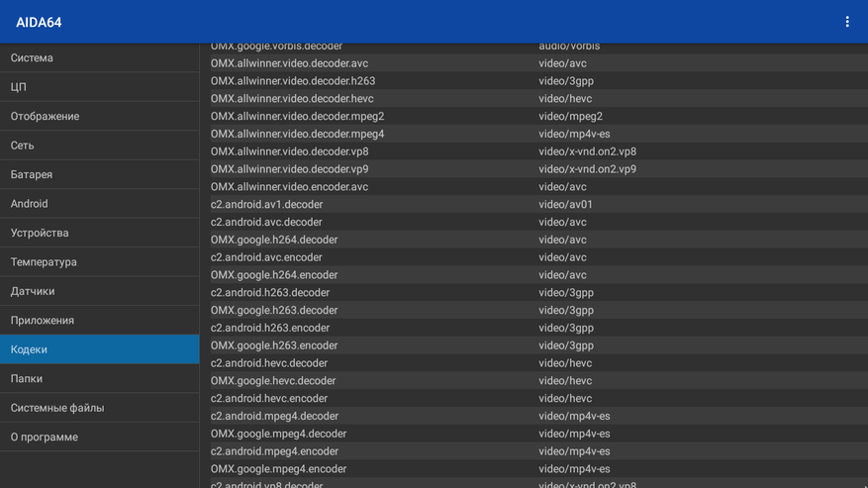Image resolution: width=868 pixels, height=488 pixels.
Task: Select OMX.allwinner.video.decoder.avc row
Action: point(539,63)
